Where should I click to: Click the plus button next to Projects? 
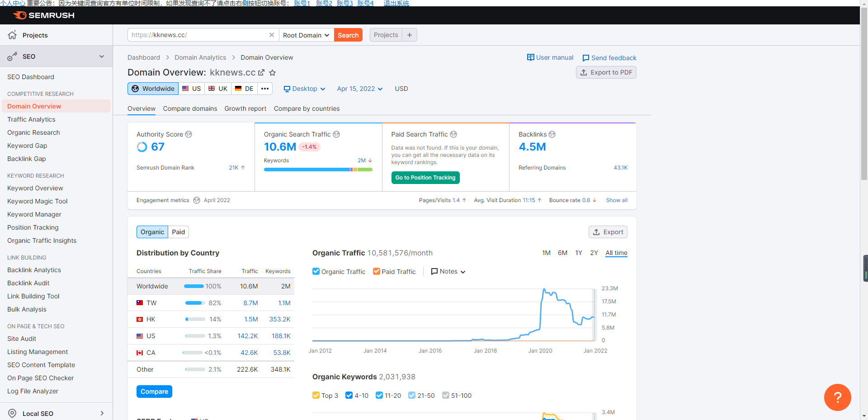click(410, 35)
